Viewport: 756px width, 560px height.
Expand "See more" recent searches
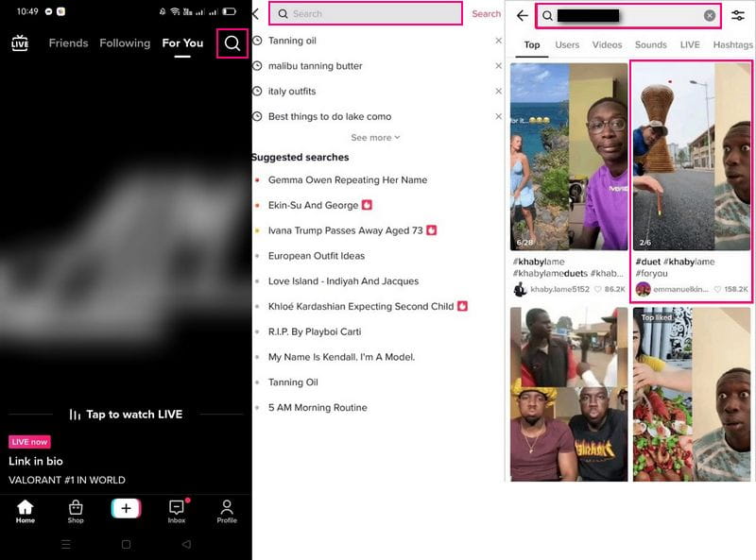click(x=375, y=137)
